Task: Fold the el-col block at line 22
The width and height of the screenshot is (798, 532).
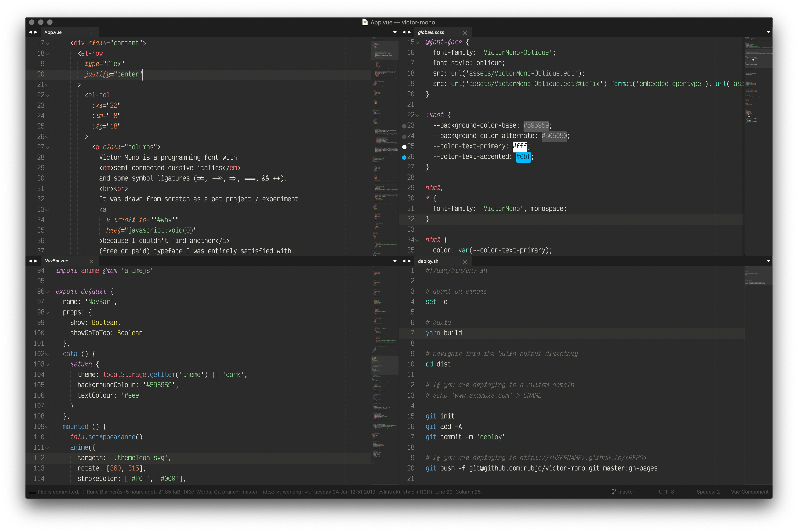Action: [48, 95]
